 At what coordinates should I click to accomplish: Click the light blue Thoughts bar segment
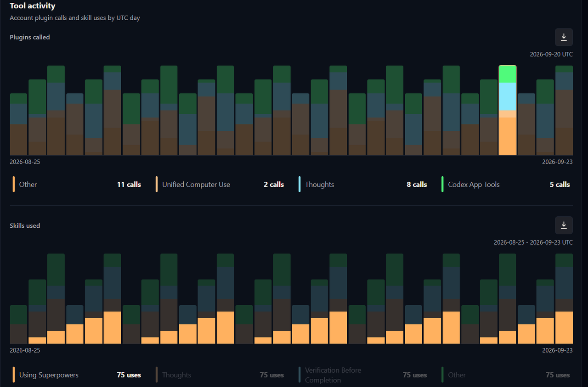click(508, 96)
